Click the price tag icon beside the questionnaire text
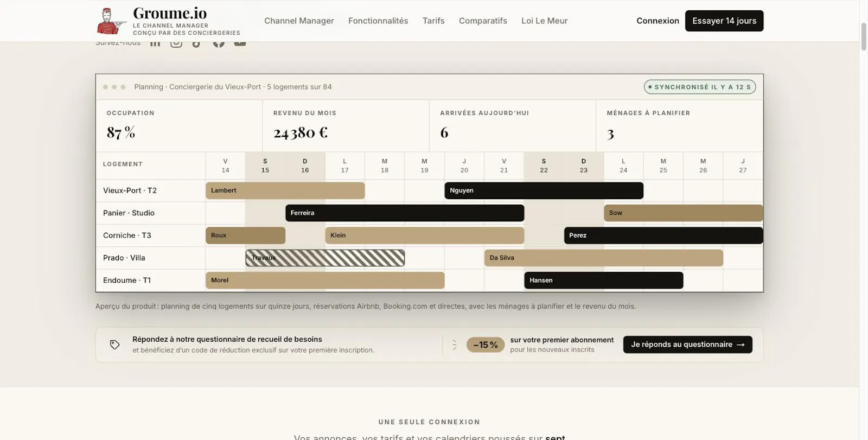The image size is (868, 440). 114,345
